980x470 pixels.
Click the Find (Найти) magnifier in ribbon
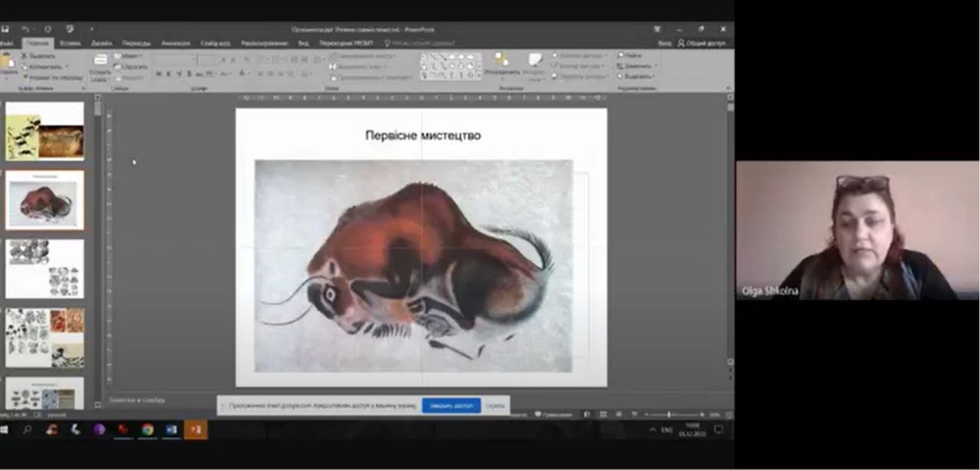click(622, 56)
